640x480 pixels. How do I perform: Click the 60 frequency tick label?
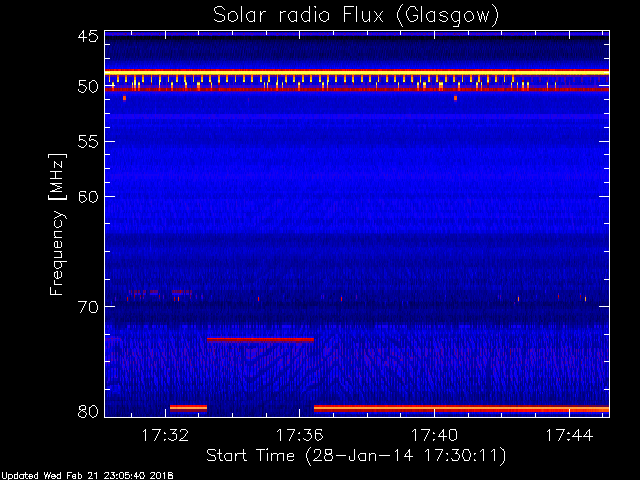pos(88,197)
